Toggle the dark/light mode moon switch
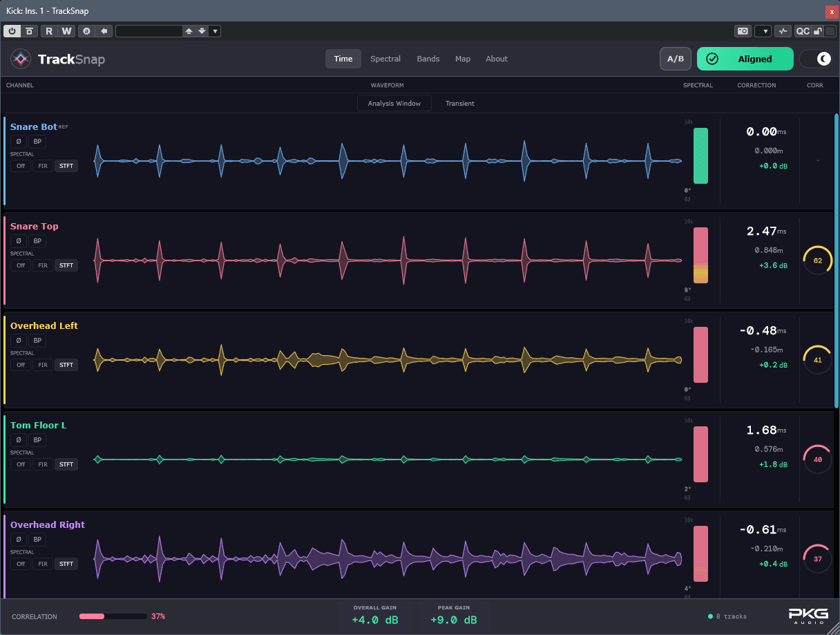The height and width of the screenshot is (635, 840). click(x=816, y=59)
